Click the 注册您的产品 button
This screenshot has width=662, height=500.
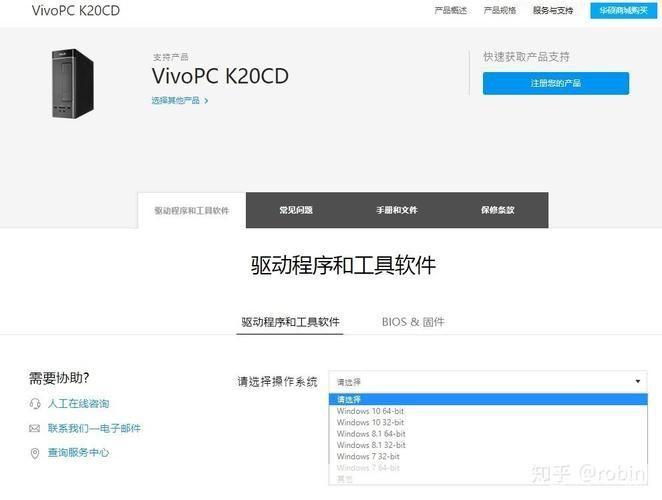(556, 83)
